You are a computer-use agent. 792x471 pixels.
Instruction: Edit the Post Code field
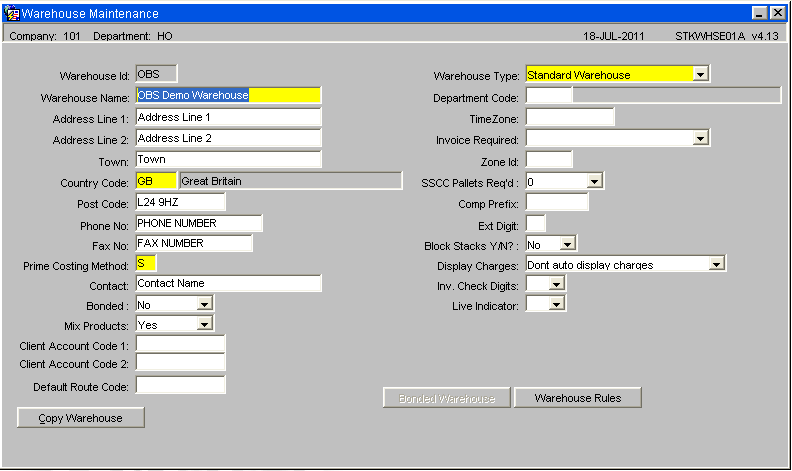(180, 202)
